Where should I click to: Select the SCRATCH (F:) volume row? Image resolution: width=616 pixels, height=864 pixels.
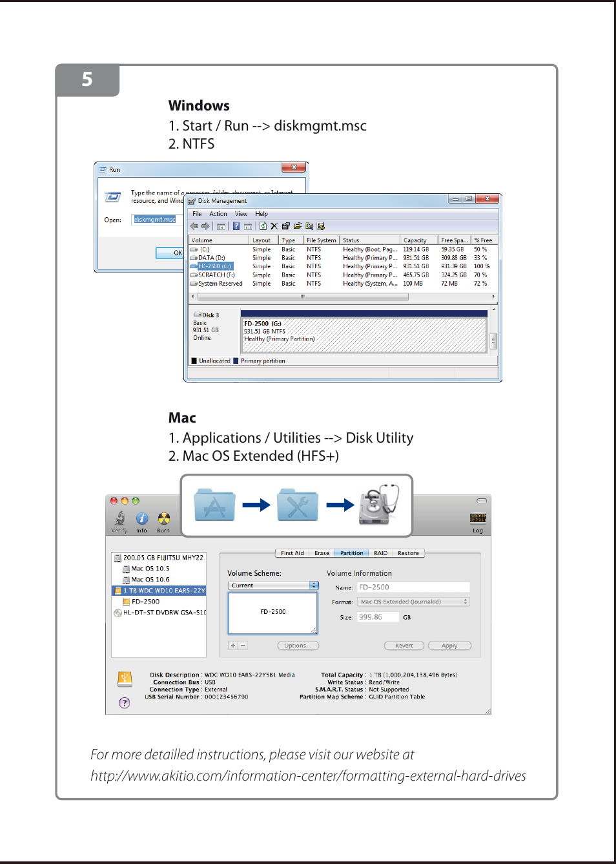pyautogui.click(x=343, y=275)
